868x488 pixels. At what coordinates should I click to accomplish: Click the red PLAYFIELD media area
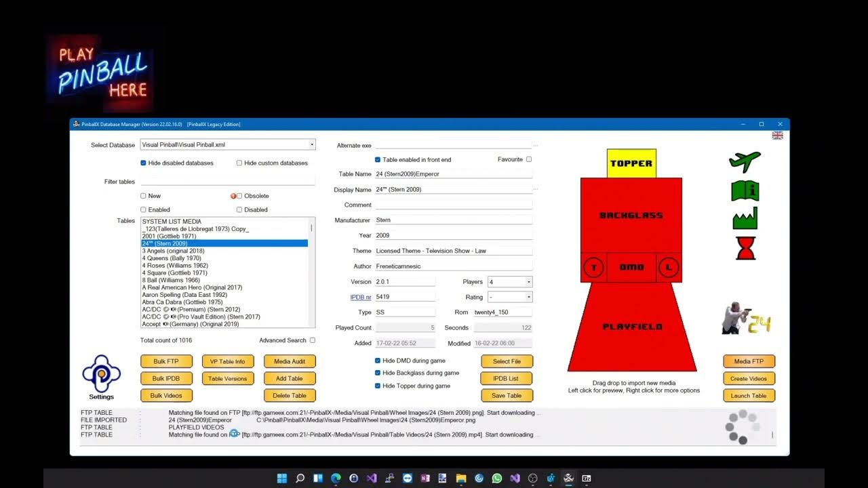(632, 327)
